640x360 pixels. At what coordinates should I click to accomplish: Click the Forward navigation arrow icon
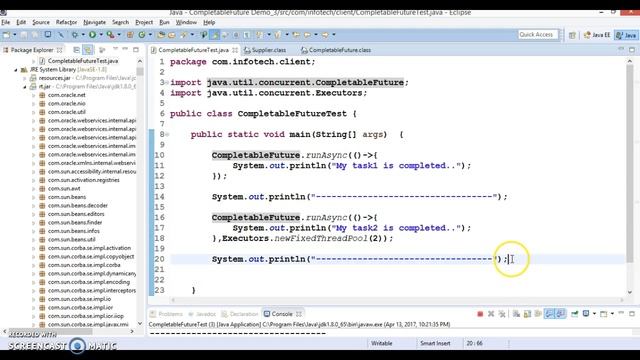coord(325,35)
